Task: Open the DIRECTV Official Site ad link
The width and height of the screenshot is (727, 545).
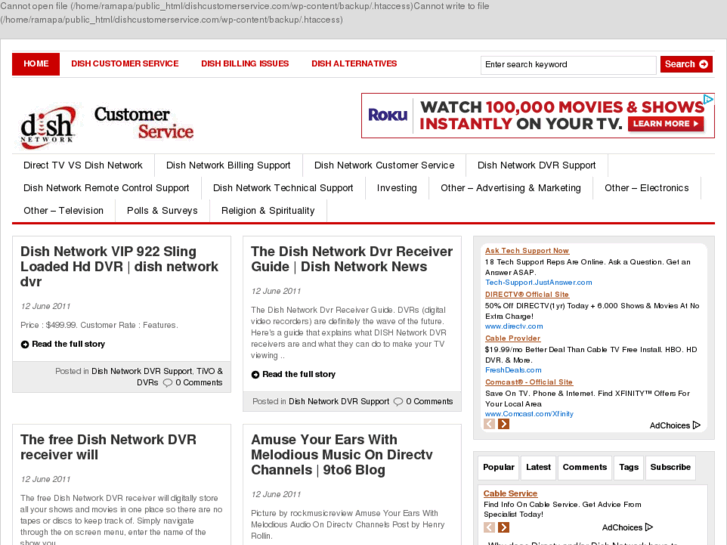Action: click(x=527, y=295)
